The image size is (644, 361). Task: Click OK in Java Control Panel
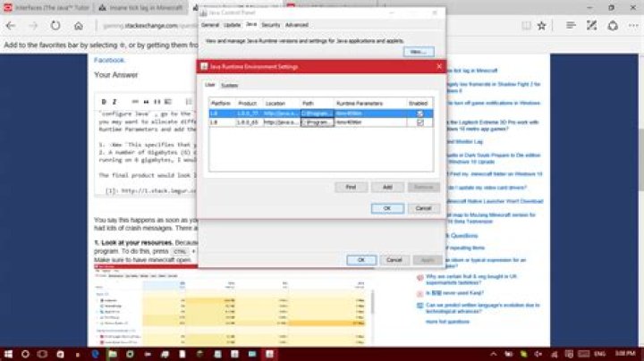(x=361, y=260)
